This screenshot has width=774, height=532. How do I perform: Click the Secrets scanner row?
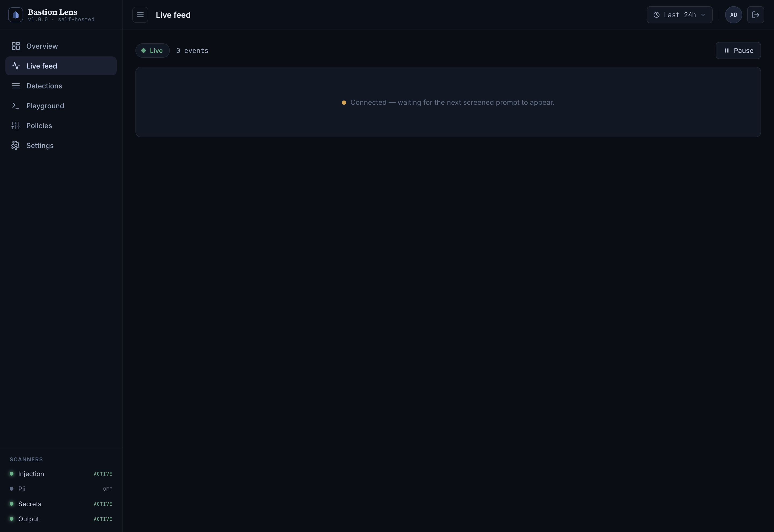click(x=61, y=504)
